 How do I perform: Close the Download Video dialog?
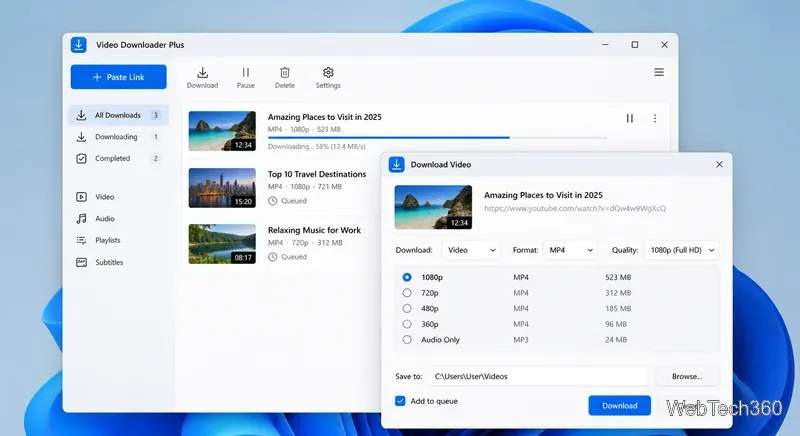click(719, 165)
